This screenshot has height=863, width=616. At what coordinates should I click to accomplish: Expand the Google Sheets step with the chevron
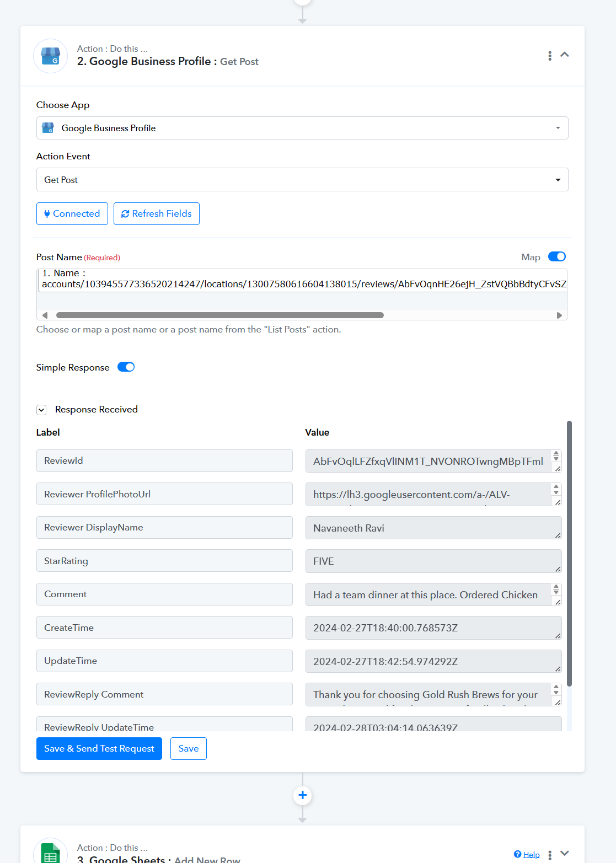click(565, 853)
